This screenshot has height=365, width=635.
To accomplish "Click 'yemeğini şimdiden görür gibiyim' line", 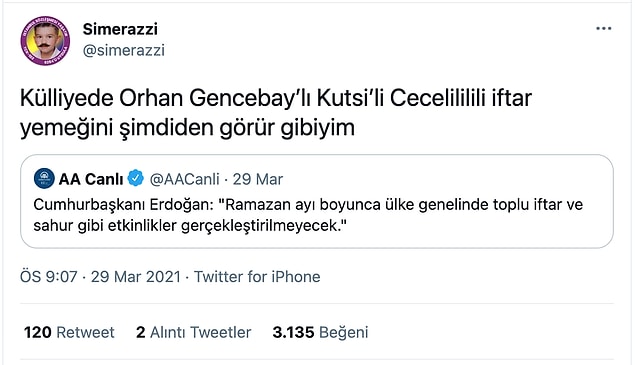I will tap(188, 128).
